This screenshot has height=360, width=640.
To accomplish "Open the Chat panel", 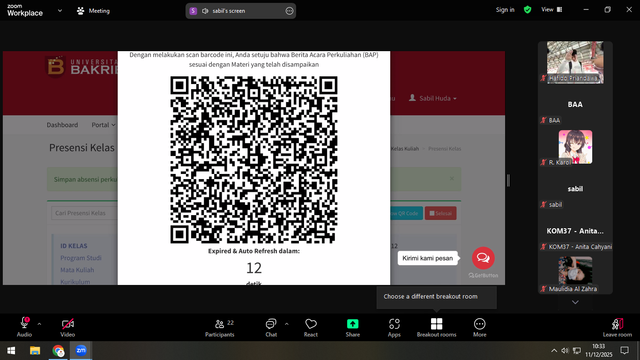I will click(271, 327).
